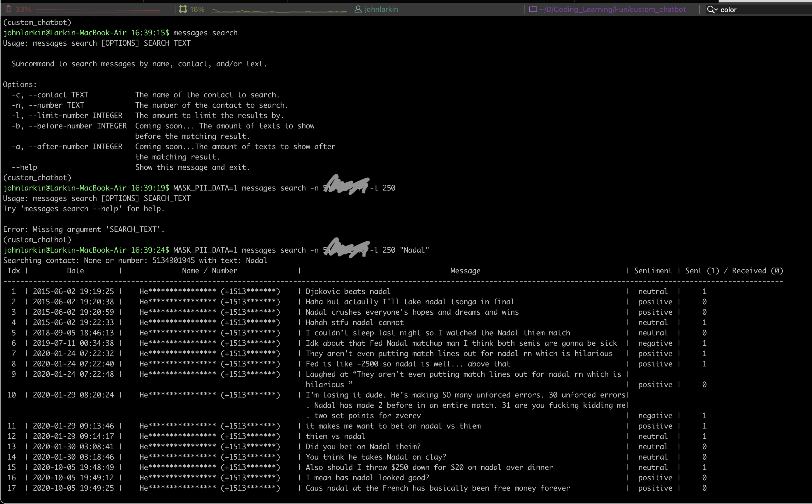The width and height of the screenshot is (812, 504).
Task: Click the "johnlarkin" username in the status bar
Action: [381, 9]
